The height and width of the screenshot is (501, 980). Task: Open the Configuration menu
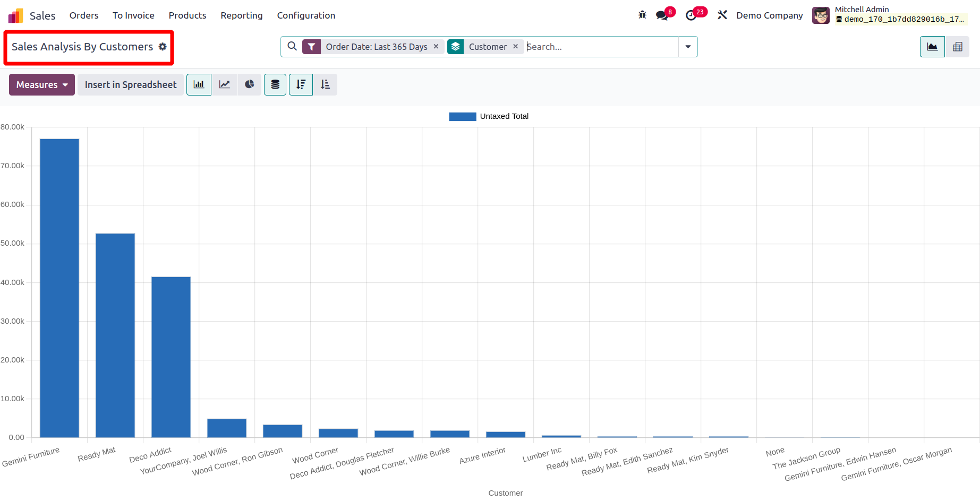point(306,15)
